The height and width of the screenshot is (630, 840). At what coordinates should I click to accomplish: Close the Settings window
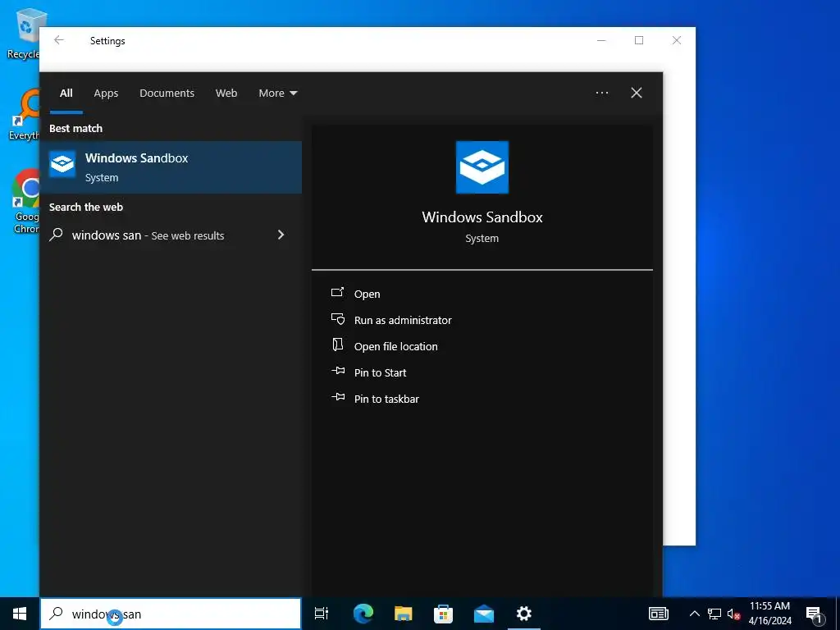(x=677, y=40)
